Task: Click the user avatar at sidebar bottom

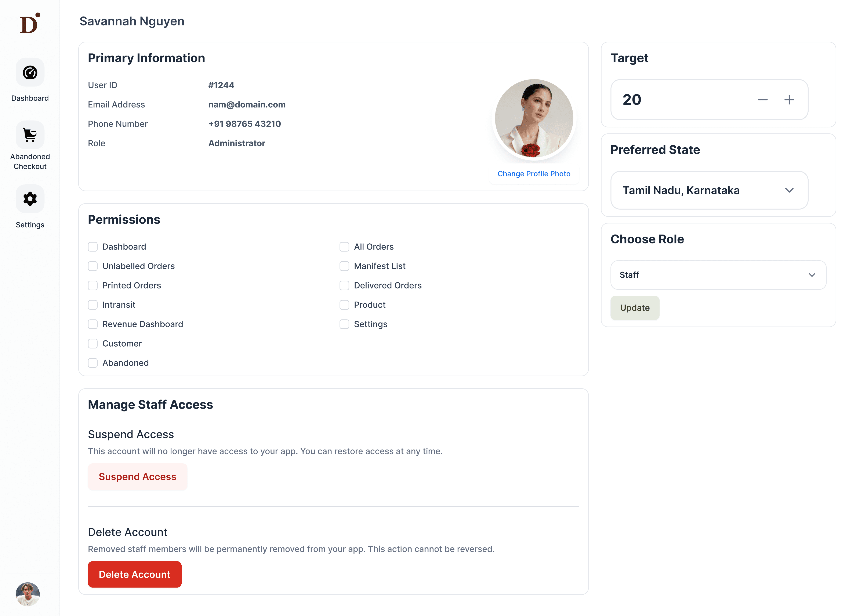Action: pos(28,594)
